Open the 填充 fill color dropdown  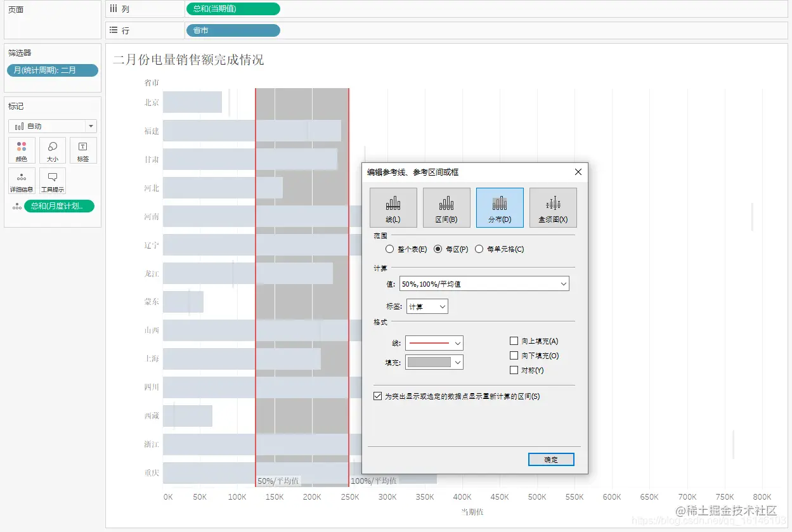[x=434, y=362]
